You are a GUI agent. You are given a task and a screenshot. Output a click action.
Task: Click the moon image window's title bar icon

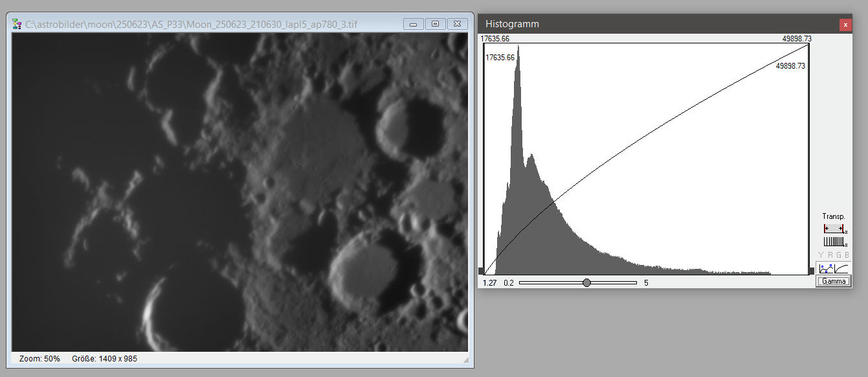click(x=18, y=24)
